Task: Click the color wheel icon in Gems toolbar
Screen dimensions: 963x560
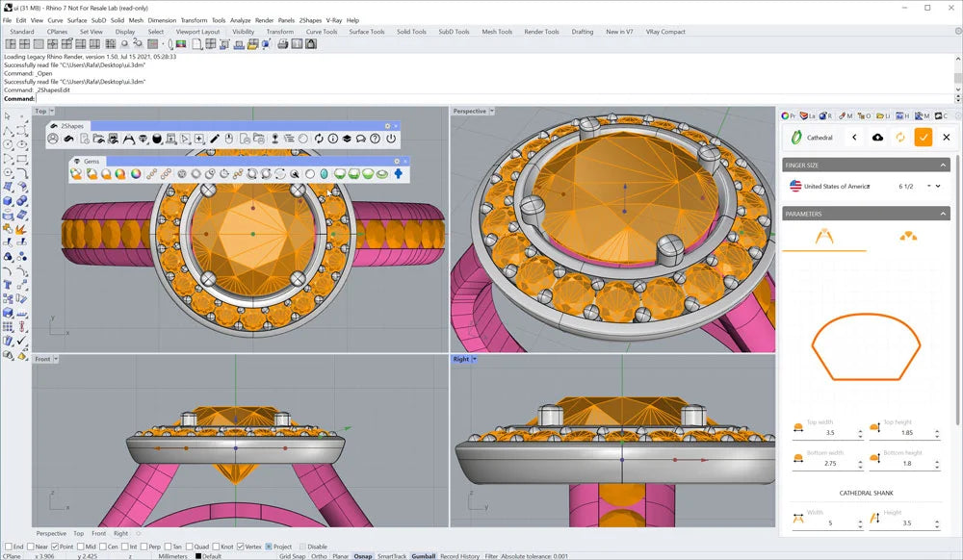Action: coord(136,174)
